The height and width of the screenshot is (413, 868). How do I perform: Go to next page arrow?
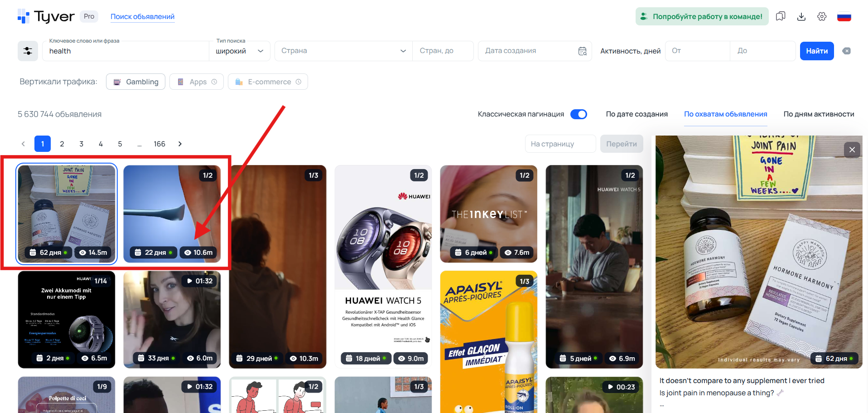[x=180, y=144]
